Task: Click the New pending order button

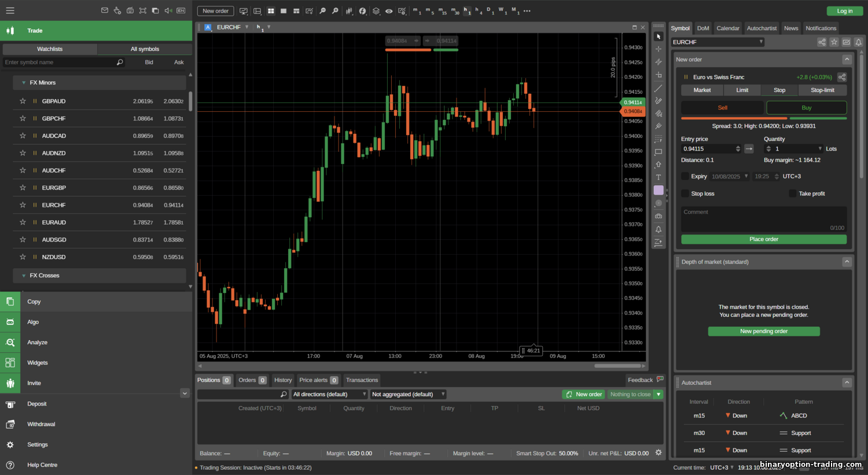Action: [763, 331]
